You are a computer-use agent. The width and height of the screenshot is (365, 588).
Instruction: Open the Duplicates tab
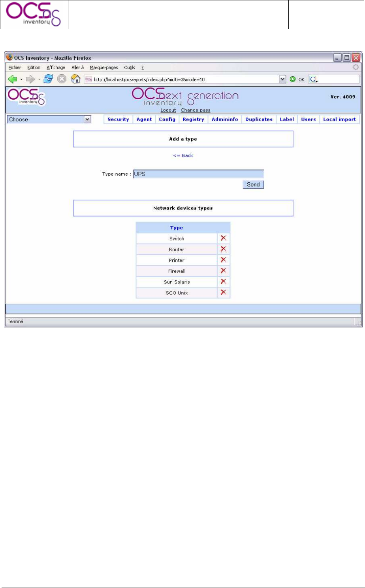point(259,119)
